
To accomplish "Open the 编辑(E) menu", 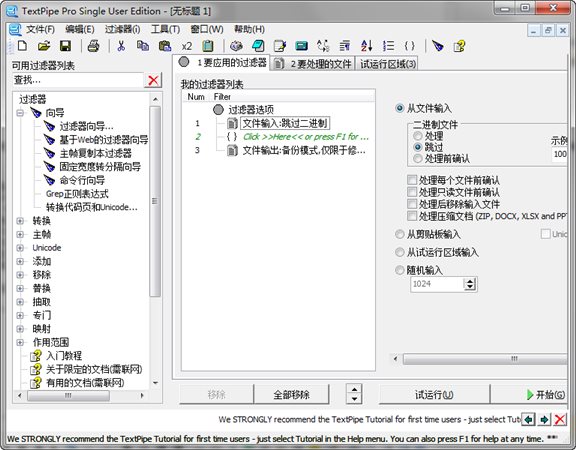I will (x=80, y=29).
